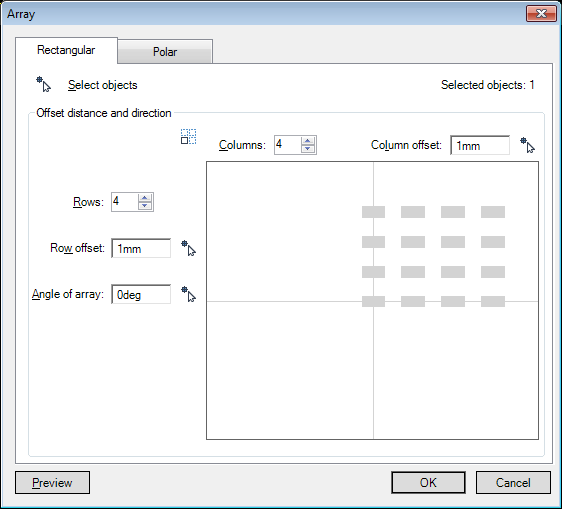Image resolution: width=562 pixels, height=509 pixels.
Task: Click into the Angle of array field
Action: tap(141, 294)
